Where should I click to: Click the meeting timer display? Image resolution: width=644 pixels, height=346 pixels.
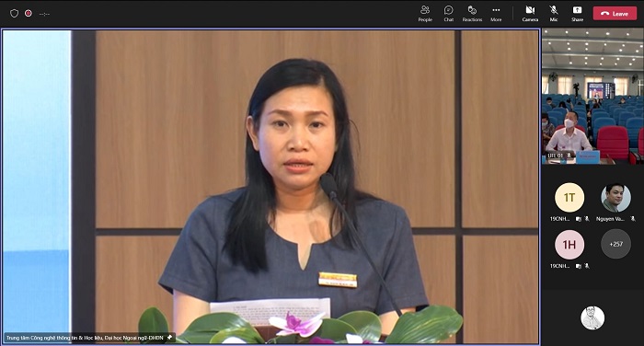(x=44, y=14)
